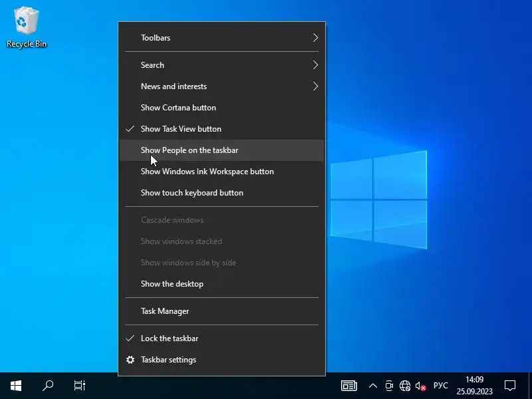
Task: Click the muted speaker volume icon
Action: coord(420,386)
